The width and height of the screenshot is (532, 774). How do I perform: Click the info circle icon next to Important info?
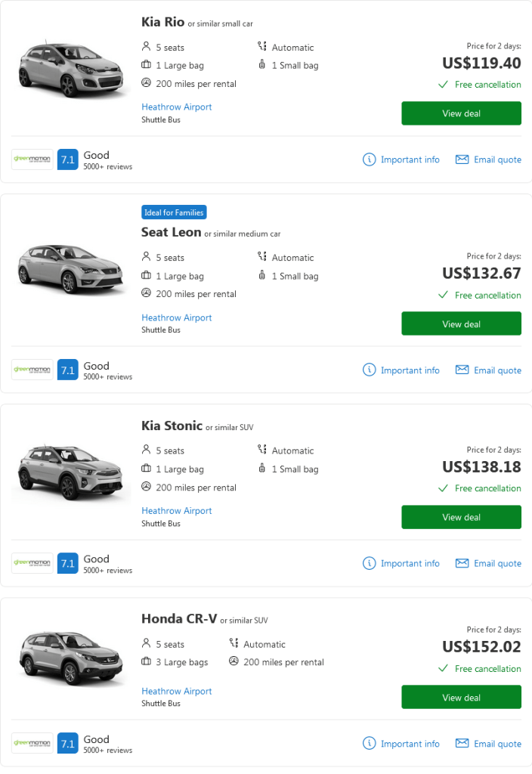(x=369, y=159)
